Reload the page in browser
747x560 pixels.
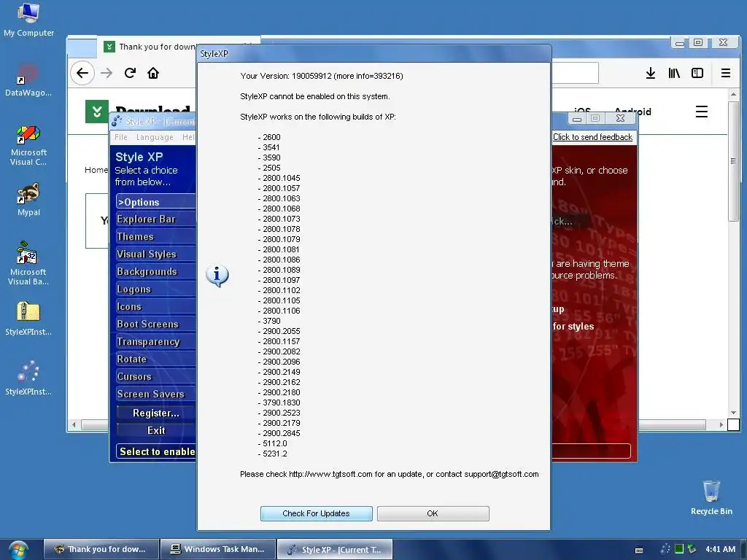[130, 73]
